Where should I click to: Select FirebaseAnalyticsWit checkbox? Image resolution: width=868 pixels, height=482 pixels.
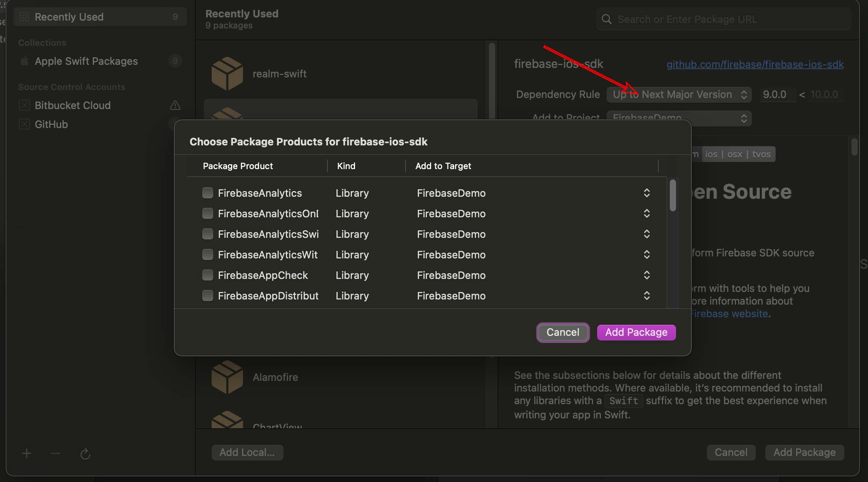[x=208, y=254]
